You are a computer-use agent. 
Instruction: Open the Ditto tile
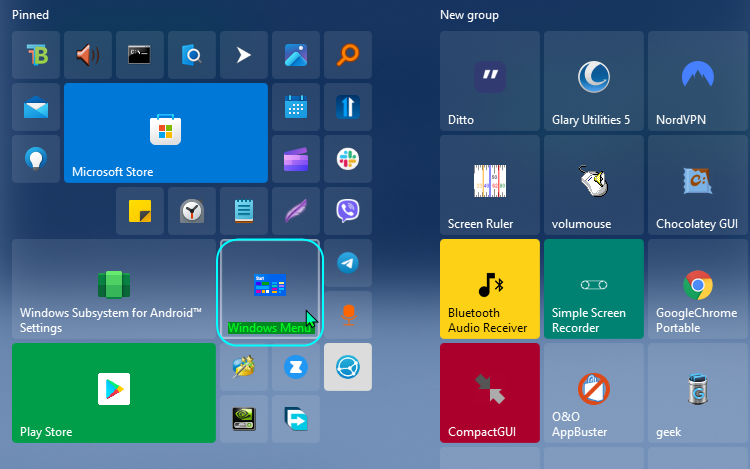(x=490, y=81)
